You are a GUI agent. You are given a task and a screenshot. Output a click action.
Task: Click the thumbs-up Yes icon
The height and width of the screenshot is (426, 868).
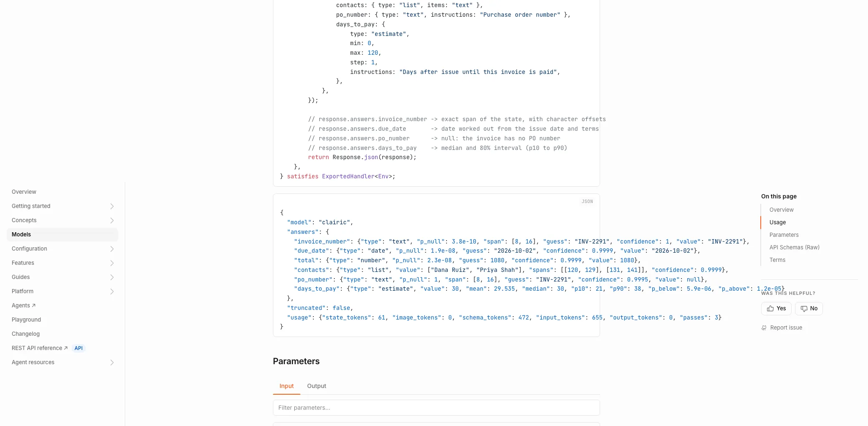770,309
